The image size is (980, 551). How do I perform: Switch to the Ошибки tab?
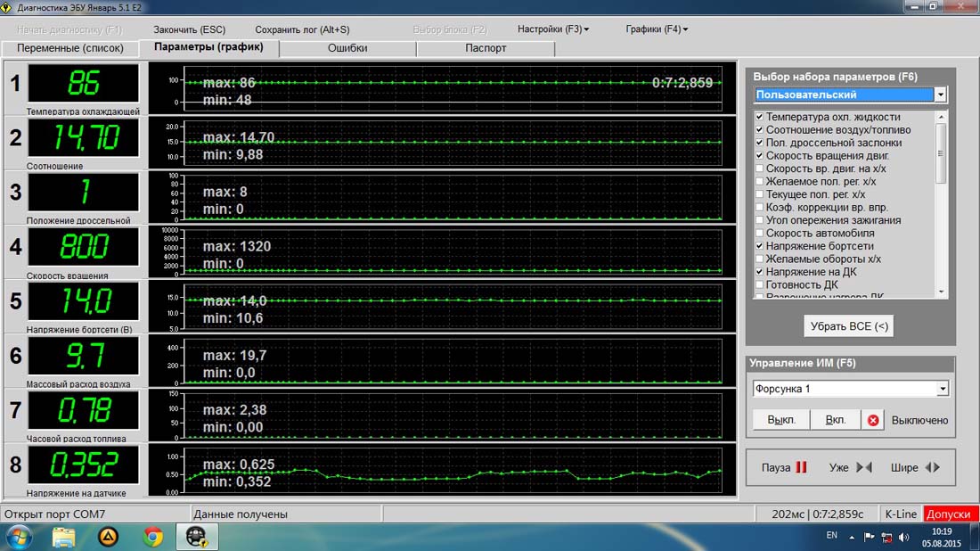tap(347, 48)
